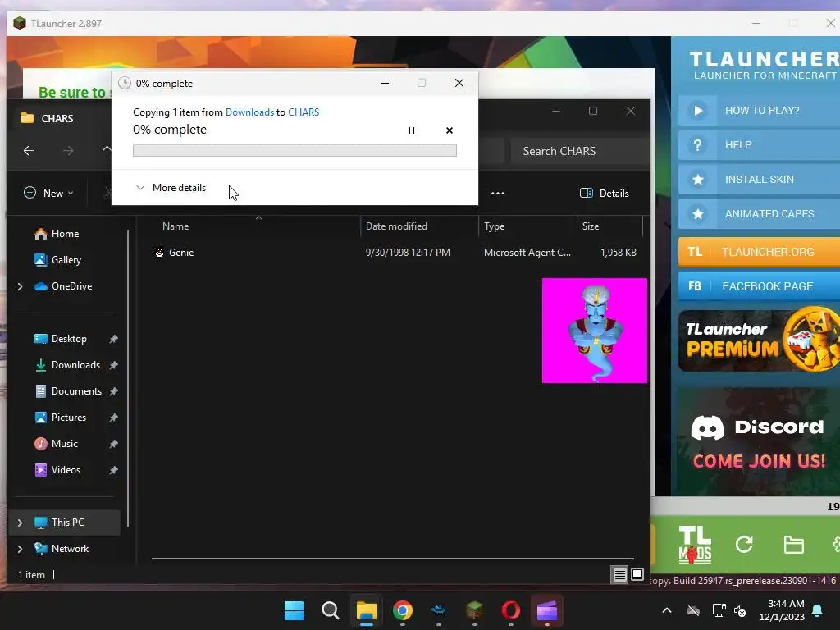Open HELP in TLauncher sidebar
Screen dimensions: 840x630
(759, 144)
